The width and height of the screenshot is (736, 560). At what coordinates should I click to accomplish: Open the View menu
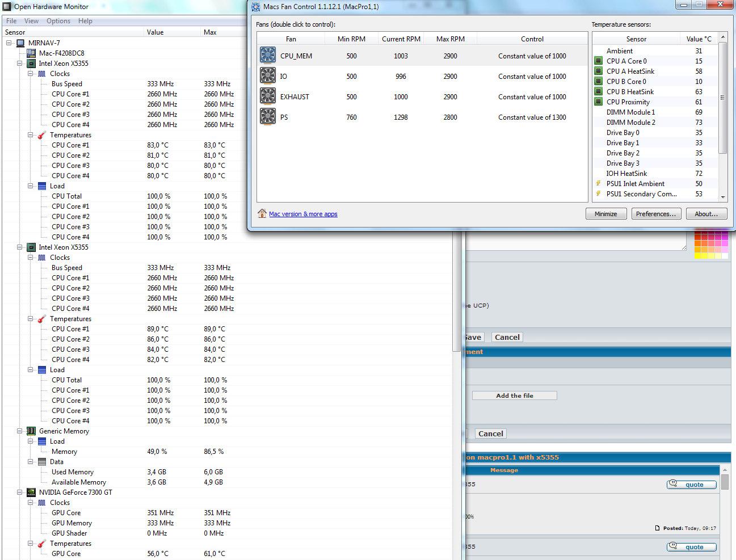(x=31, y=21)
